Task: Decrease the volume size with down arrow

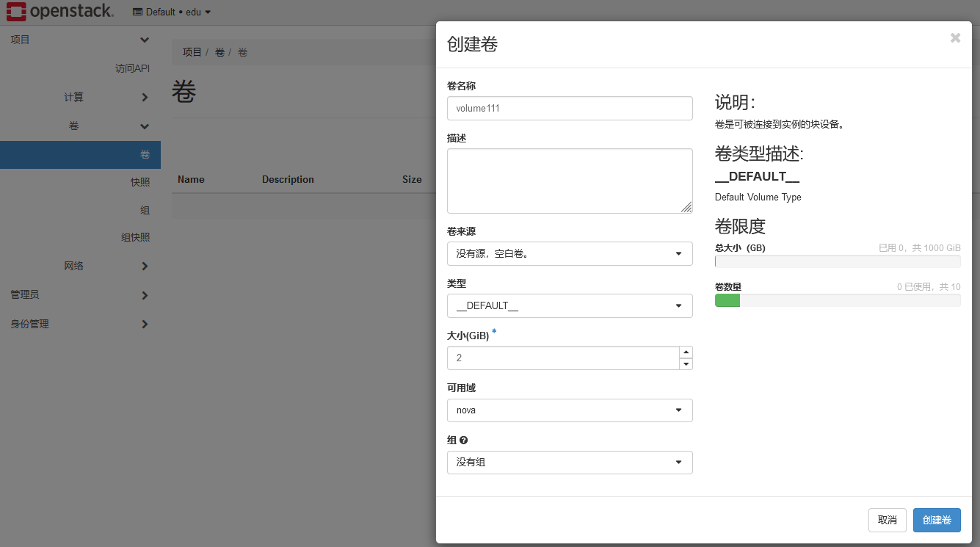Action: click(x=686, y=364)
